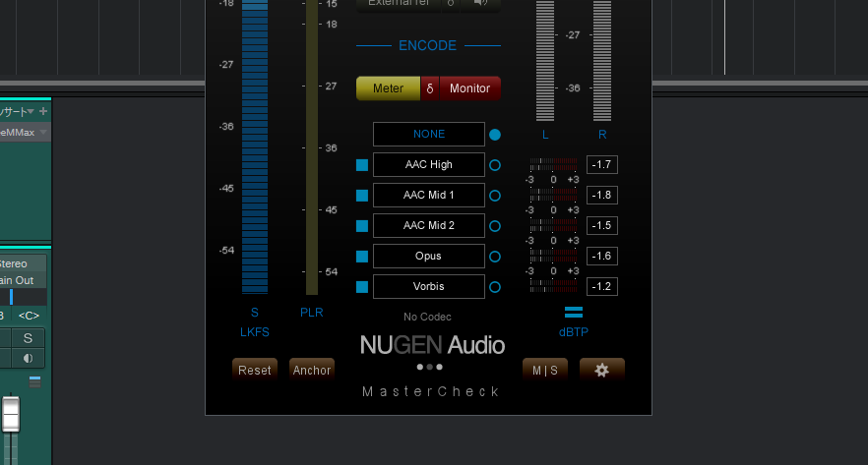The width and height of the screenshot is (868, 465).
Task: Select the Opus radio button
Action: pos(495,256)
